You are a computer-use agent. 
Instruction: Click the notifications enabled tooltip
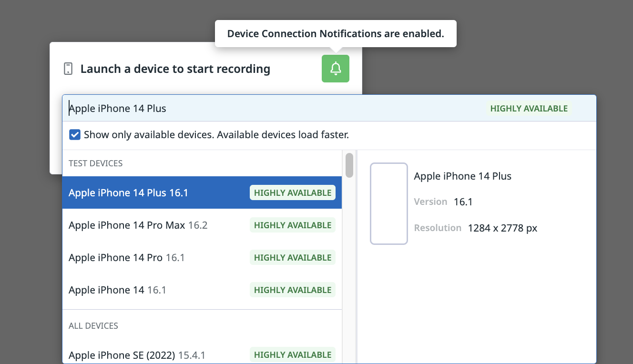(x=336, y=34)
